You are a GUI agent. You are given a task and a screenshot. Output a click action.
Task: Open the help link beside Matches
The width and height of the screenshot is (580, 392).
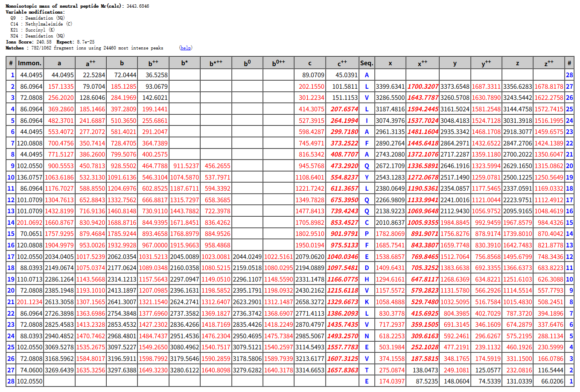click(x=186, y=48)
